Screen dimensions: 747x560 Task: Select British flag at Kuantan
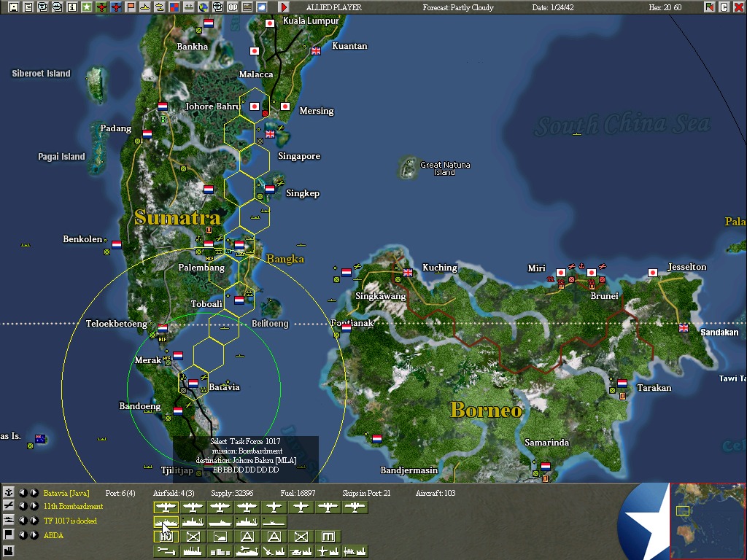[x=315, y=50]
